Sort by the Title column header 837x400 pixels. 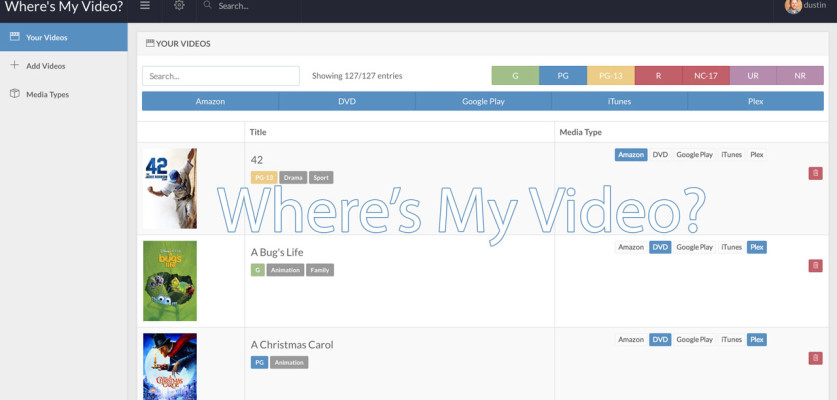[x=258, y=132]
